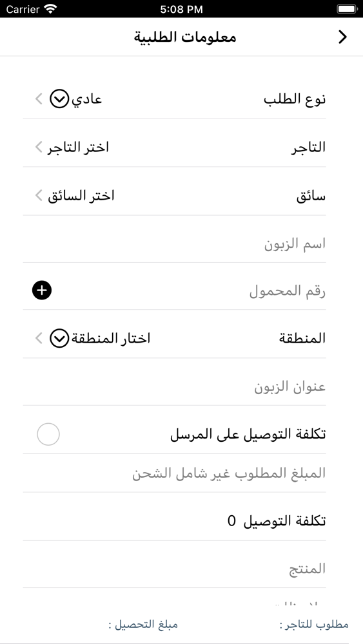The image size is (363, 644).
Task: Focus the عنوان الزبون address field
Action: click(175, 387)
